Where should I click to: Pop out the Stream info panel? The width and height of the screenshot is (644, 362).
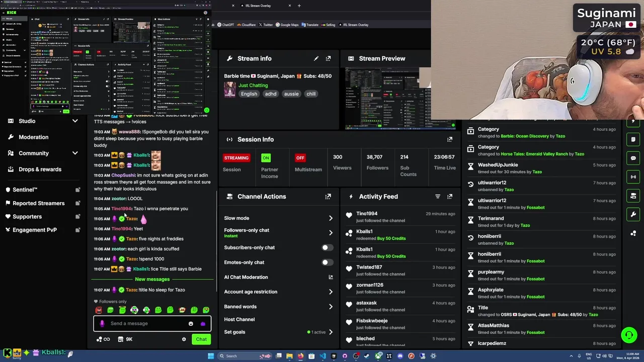pos(328,58)
